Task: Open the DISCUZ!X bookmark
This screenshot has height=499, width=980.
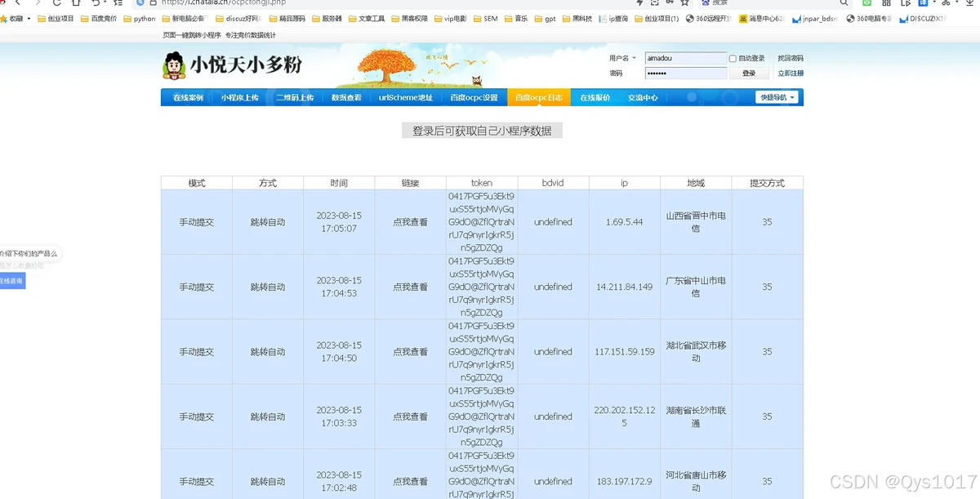Action: pyautogui.click(x=923, y=18)
